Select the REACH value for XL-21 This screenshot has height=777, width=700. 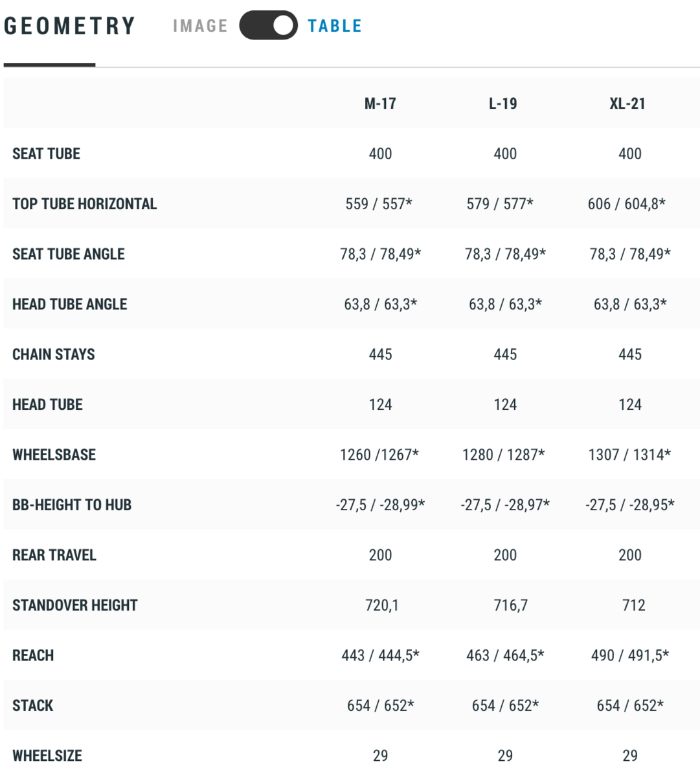(629, 655)
